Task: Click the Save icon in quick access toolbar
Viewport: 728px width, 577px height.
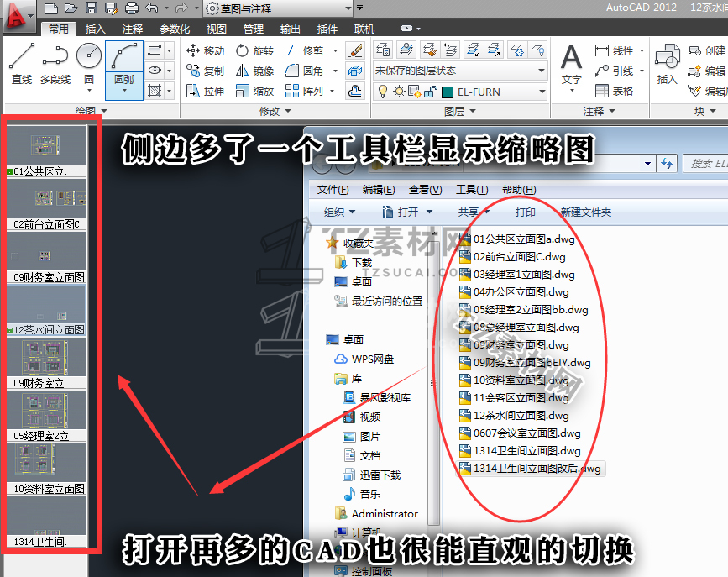Action: pos(92,8)
